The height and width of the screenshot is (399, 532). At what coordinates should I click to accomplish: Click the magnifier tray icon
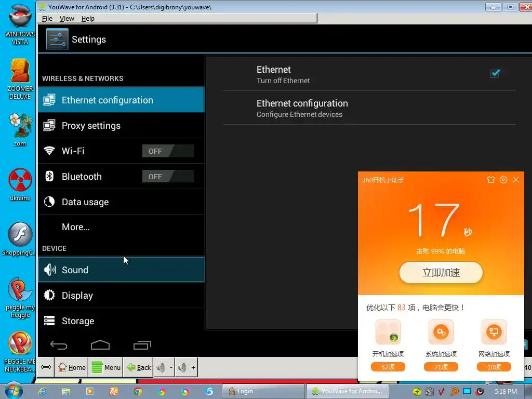click(x=454, y=391)
